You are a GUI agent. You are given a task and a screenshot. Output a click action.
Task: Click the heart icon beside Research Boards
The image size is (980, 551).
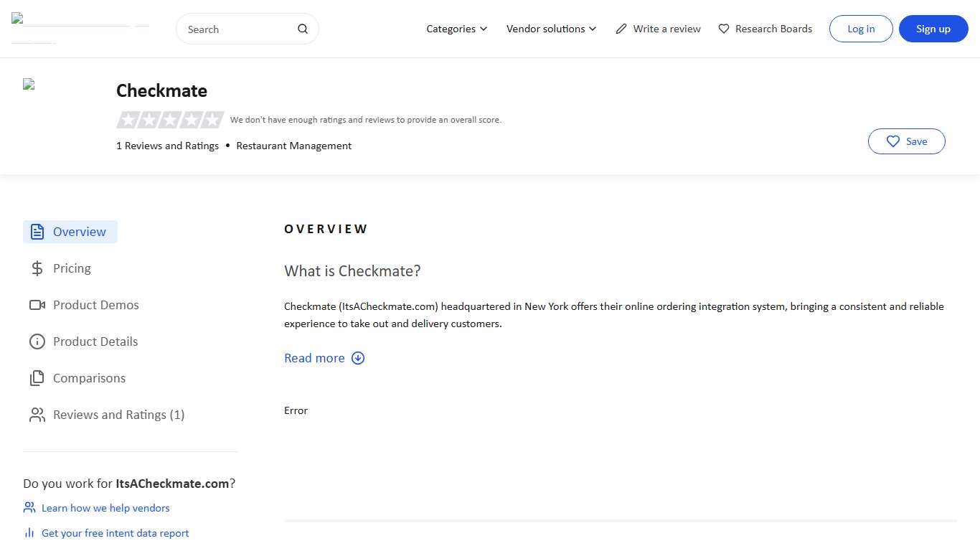click(724, 29)
